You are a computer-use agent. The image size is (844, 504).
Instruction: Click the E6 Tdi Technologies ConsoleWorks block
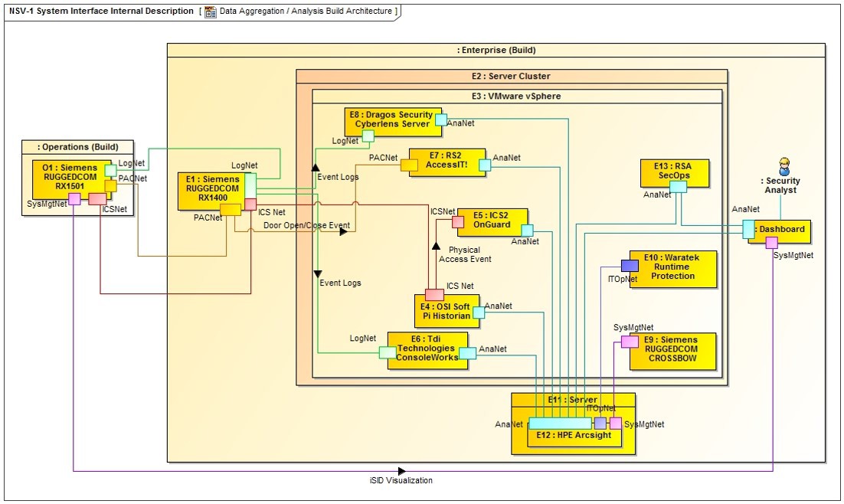pos(427,351)
